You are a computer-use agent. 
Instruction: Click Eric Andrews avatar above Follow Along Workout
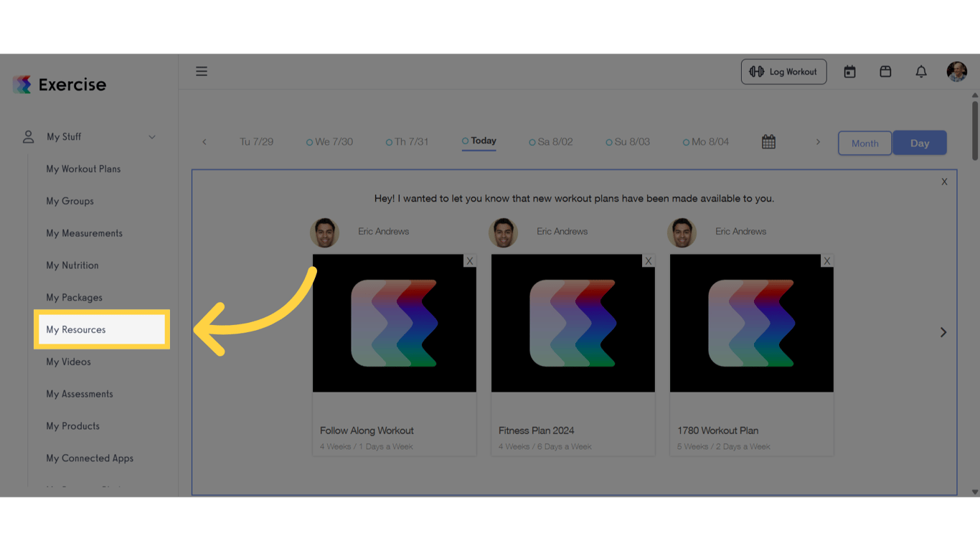tap(325, 233)
